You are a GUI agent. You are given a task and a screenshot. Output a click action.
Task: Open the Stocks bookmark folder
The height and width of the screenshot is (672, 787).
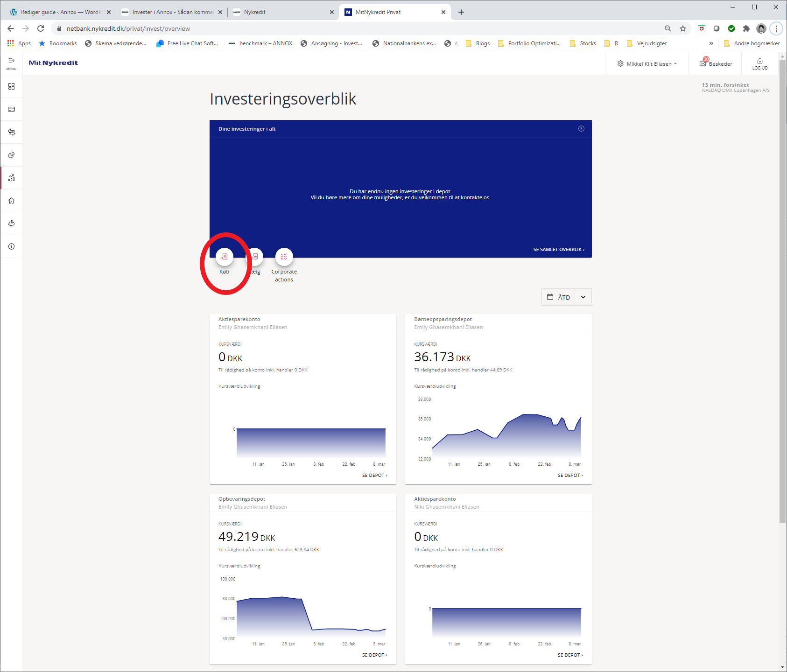(583, 43)
